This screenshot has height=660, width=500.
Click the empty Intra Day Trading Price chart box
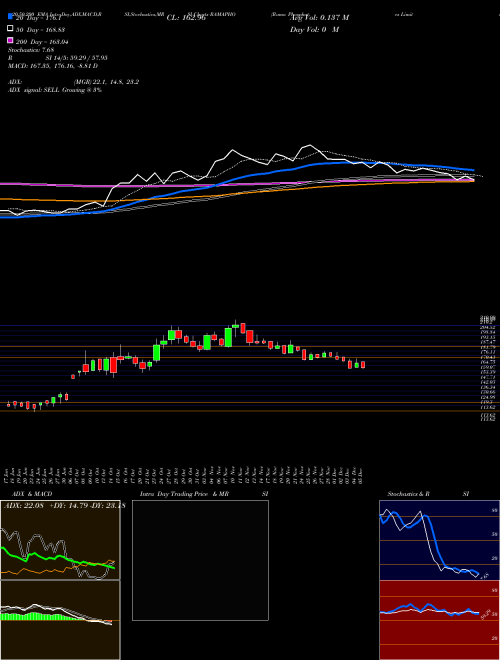pyautogui.click(x=200, y=560)
